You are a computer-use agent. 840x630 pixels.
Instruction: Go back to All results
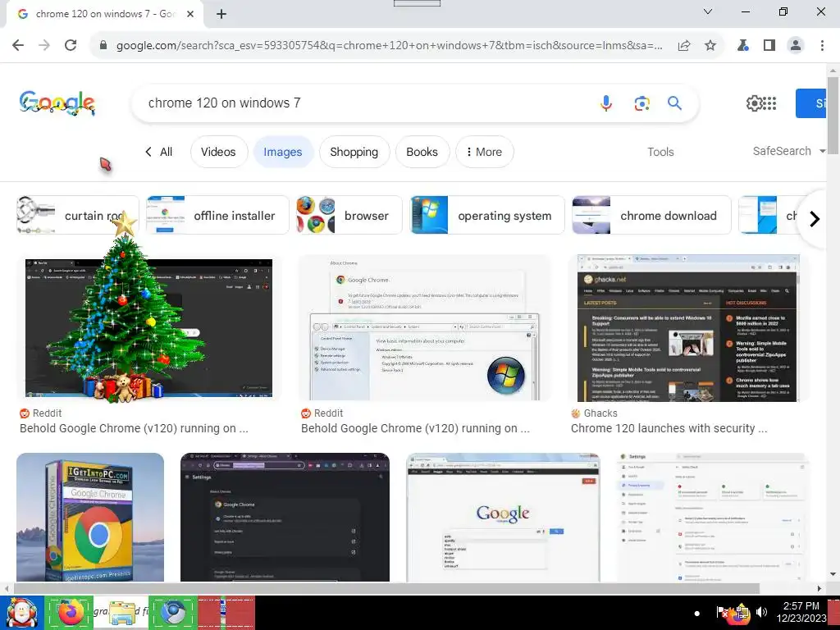tap(158, 152)
